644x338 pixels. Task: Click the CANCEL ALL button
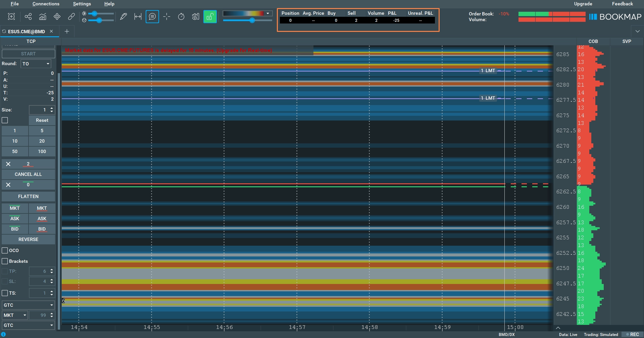(x=28, y=174)
